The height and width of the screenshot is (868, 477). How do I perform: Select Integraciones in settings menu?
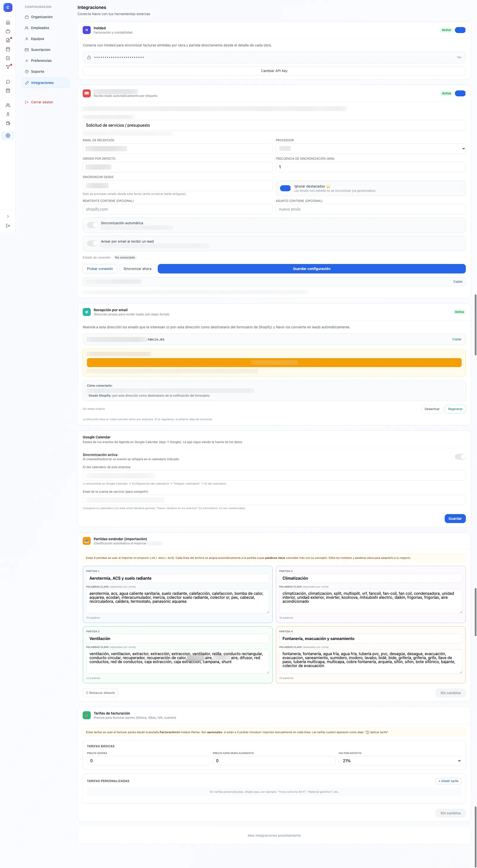coord(46,83)
